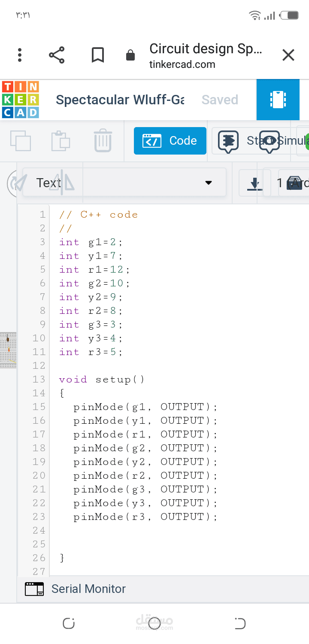Image resolution: width=309 pixels, height=644 pixels.
Task: Click 'pinMode(g2, OUTPUT);' line
Action: (145, 448)
